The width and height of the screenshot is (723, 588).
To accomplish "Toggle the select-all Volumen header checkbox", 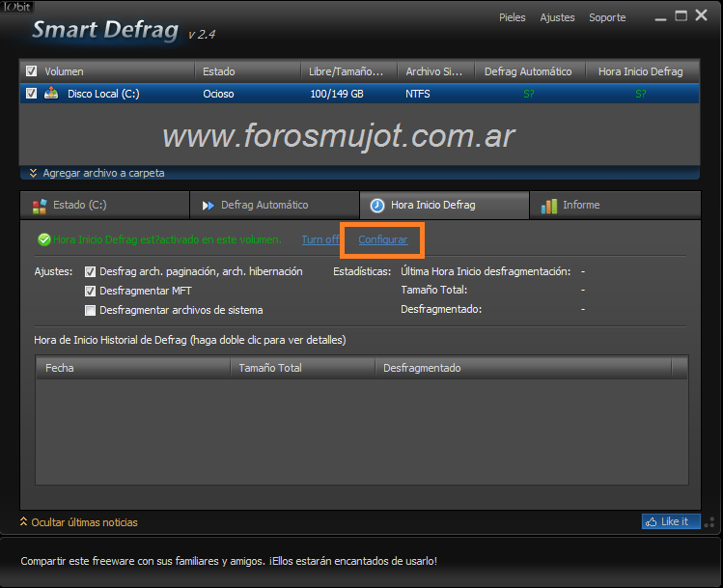I will coord(32,71).
